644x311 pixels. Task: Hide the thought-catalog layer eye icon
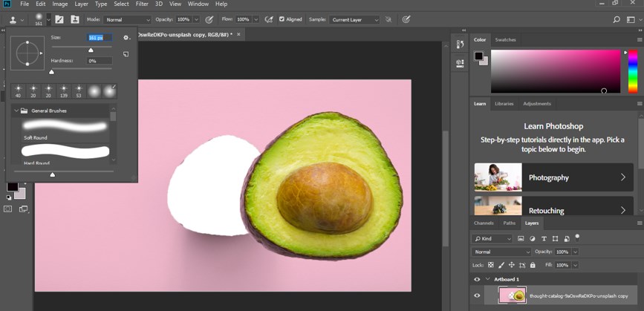click(477, 295)
